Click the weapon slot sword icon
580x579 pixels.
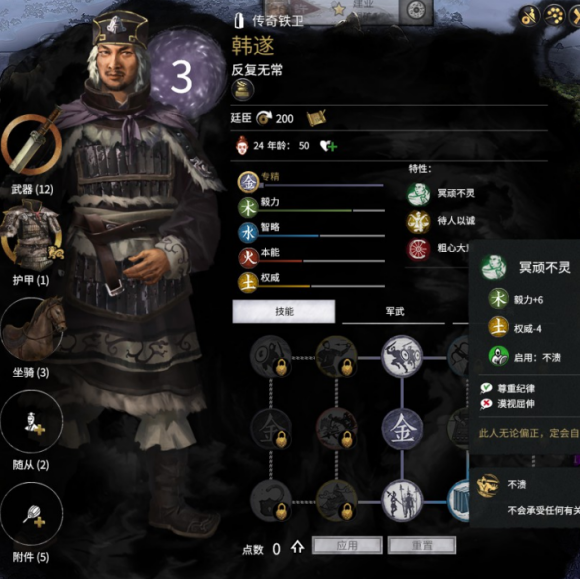[x=31, y=142]
